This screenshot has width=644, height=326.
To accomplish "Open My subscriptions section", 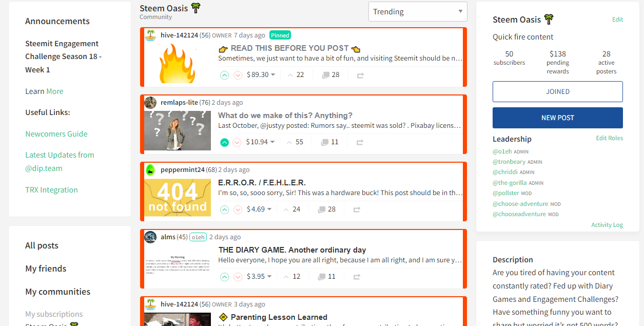I will 54,314.
